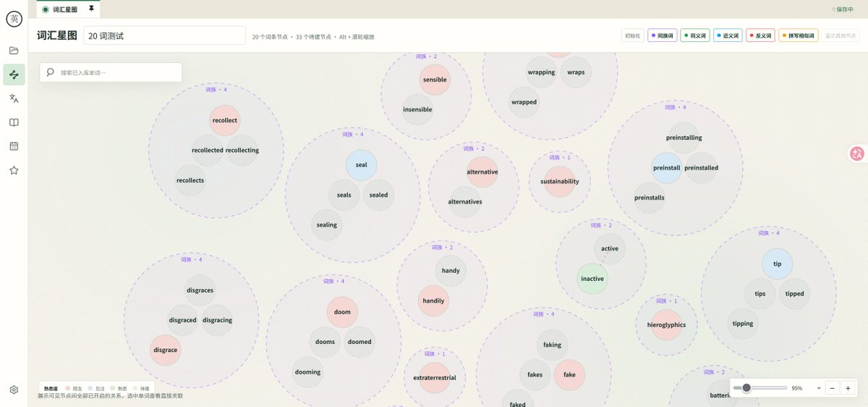This screenshot has height=407, width=868.
Task: Edit the graph title field '20 词测试'
Action: [165, 35]
